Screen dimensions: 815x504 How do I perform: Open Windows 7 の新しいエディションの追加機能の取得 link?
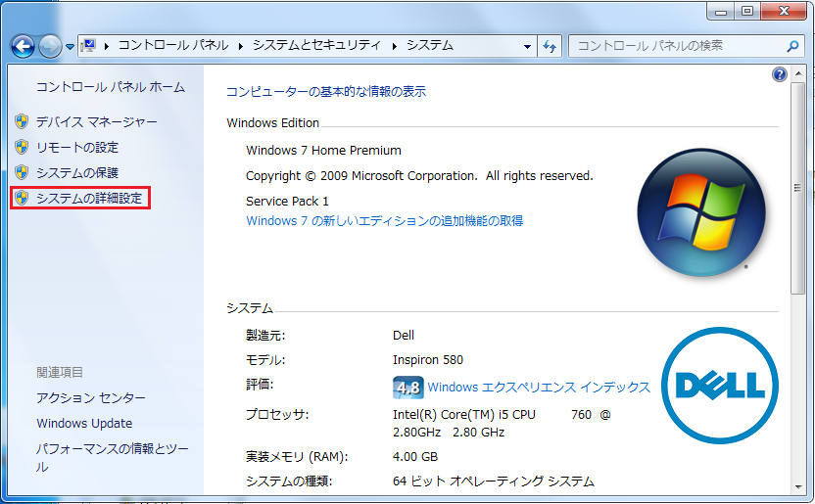[385, 221]
